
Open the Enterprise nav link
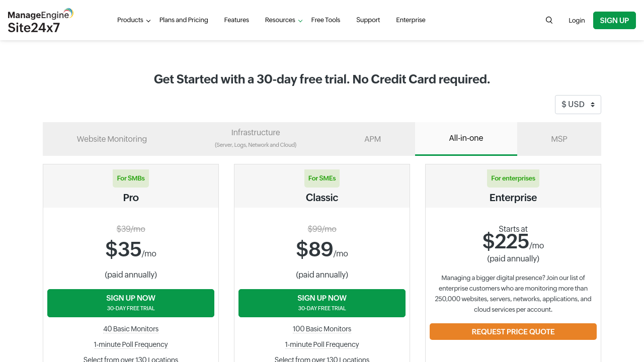411,20
